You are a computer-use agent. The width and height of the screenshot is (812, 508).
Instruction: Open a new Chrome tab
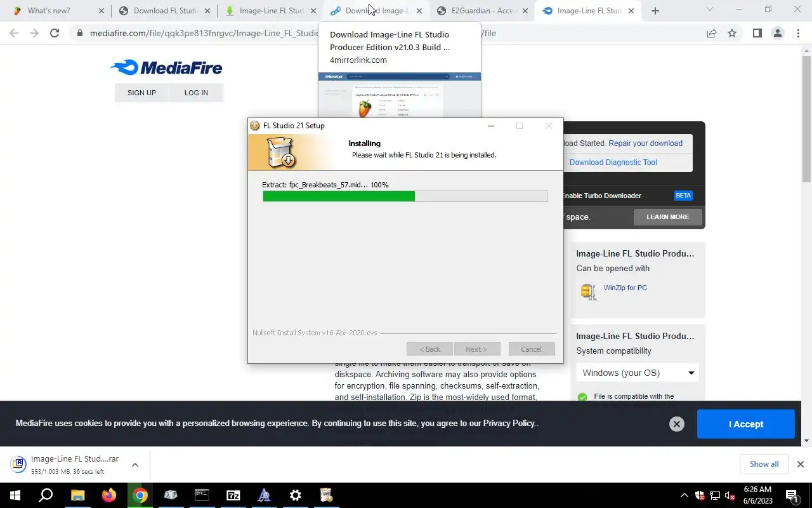point(655,11)
